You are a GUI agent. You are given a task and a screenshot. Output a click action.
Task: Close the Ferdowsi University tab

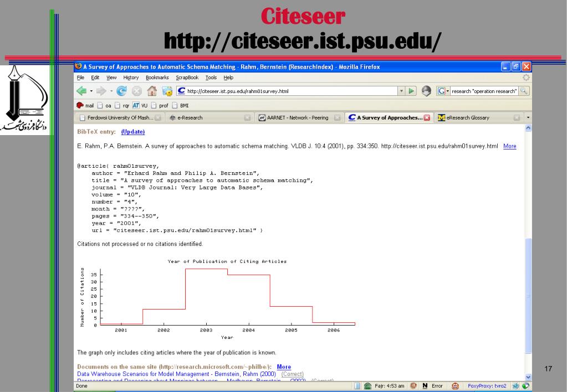(158, 117)
